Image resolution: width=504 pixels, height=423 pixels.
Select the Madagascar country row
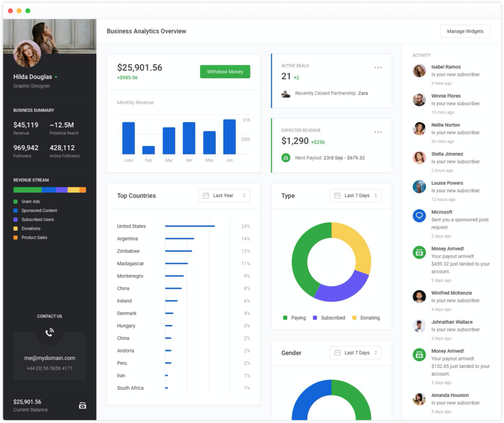point(184,263)
